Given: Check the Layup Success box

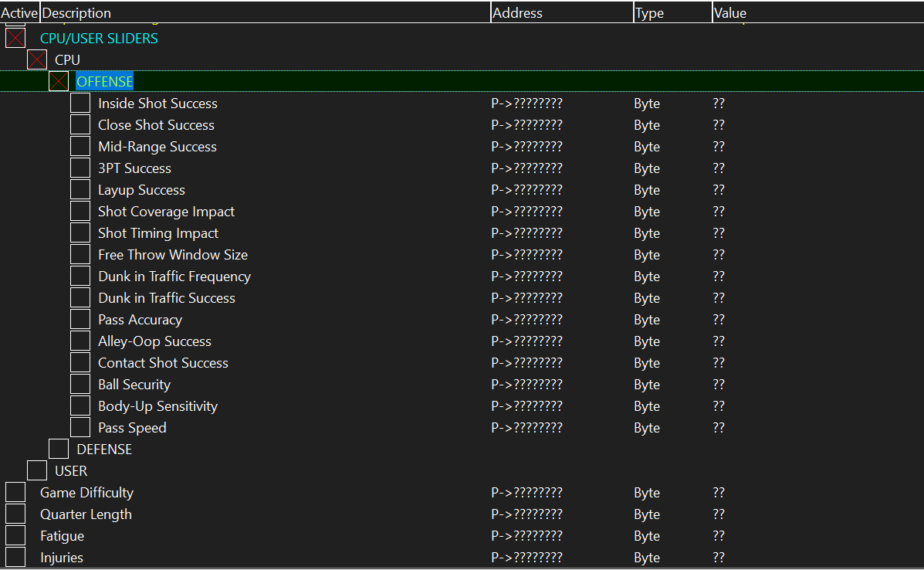Looking at the screenshot, I should click(x=80, y=190).
